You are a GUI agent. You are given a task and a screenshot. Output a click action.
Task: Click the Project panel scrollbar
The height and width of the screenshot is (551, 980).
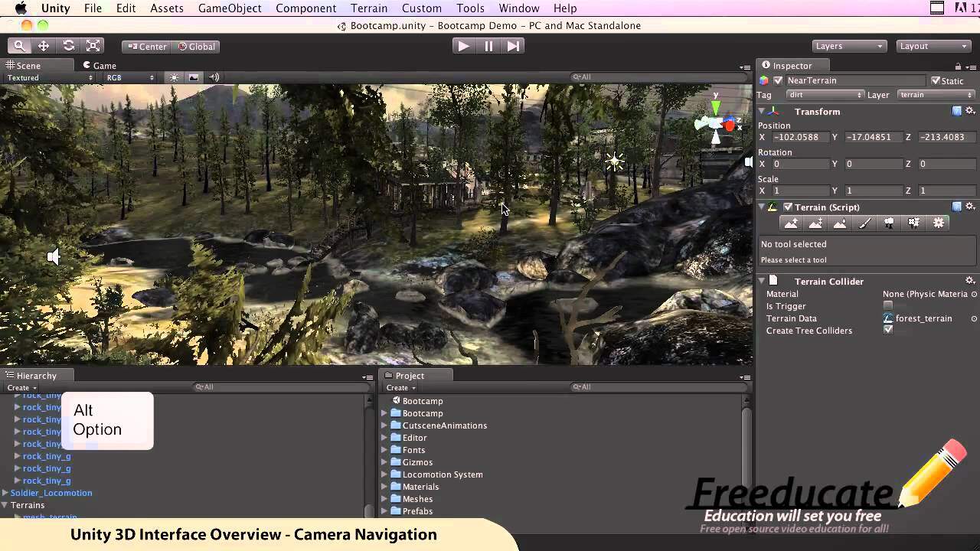coord(746,455)
